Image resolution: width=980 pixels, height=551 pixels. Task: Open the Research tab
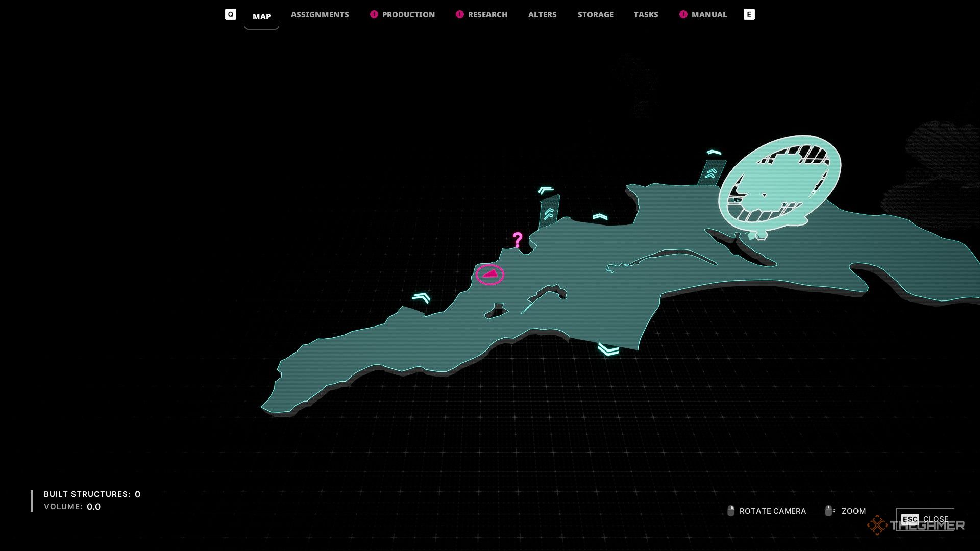[x=487, y=15]
